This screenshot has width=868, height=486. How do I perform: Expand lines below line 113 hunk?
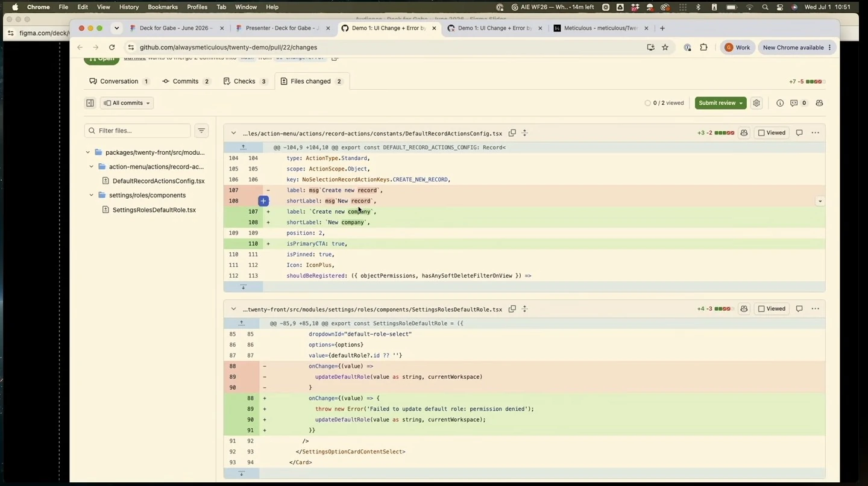[x=243, y=287]
